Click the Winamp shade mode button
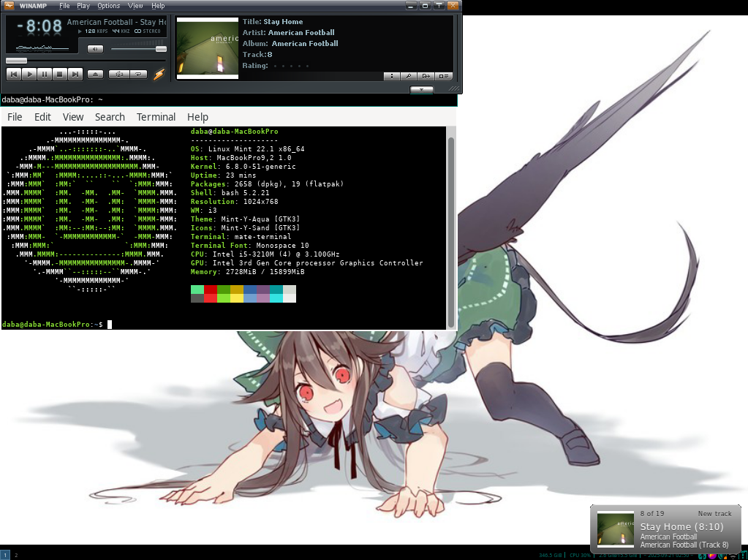The height and width of the screenshot is (560, 748). 439,6
